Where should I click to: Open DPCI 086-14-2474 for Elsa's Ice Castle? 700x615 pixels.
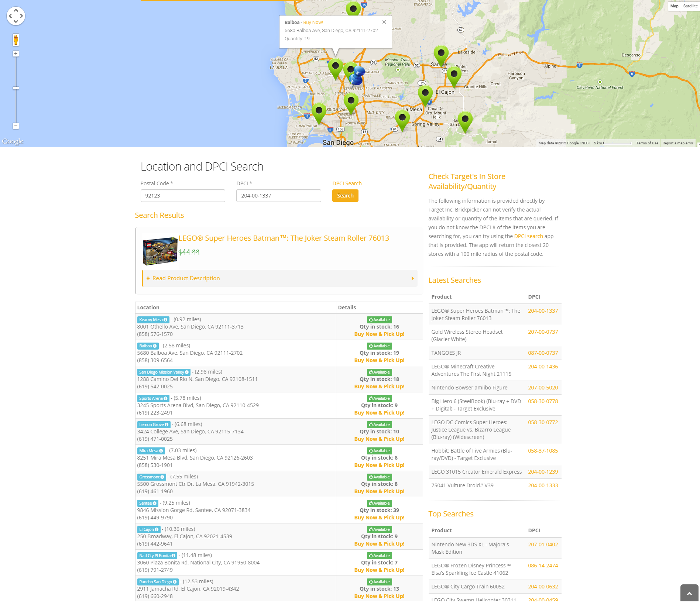point(543,566)
